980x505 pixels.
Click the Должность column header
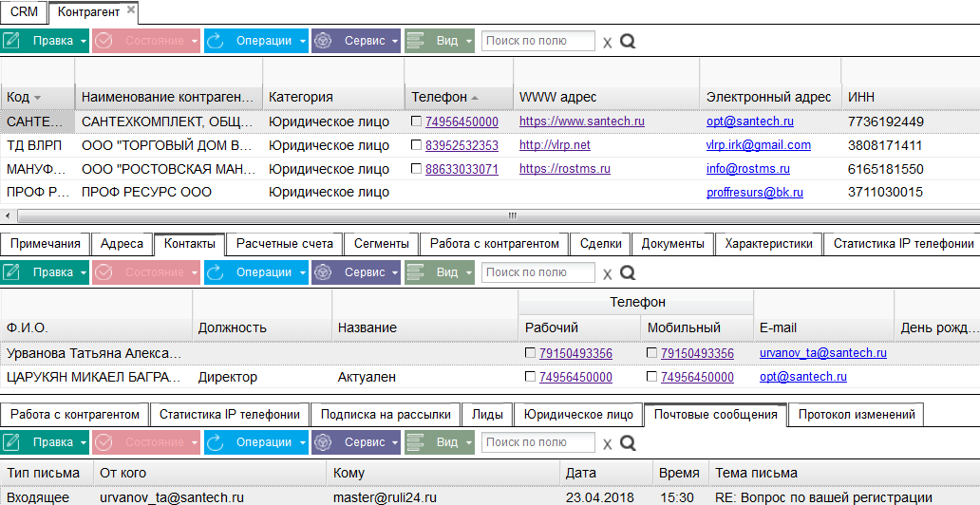262,327
